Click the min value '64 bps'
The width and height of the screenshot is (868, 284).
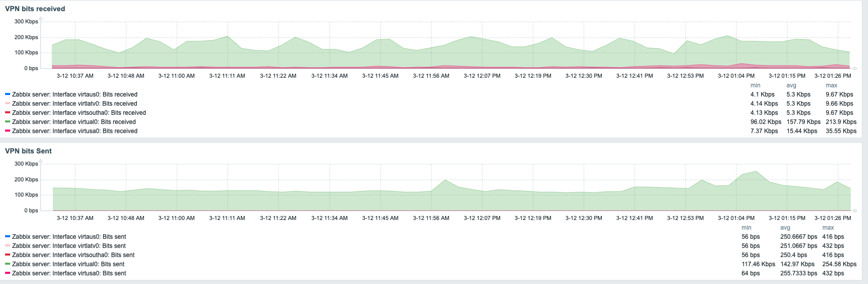[x=751, y=273]
